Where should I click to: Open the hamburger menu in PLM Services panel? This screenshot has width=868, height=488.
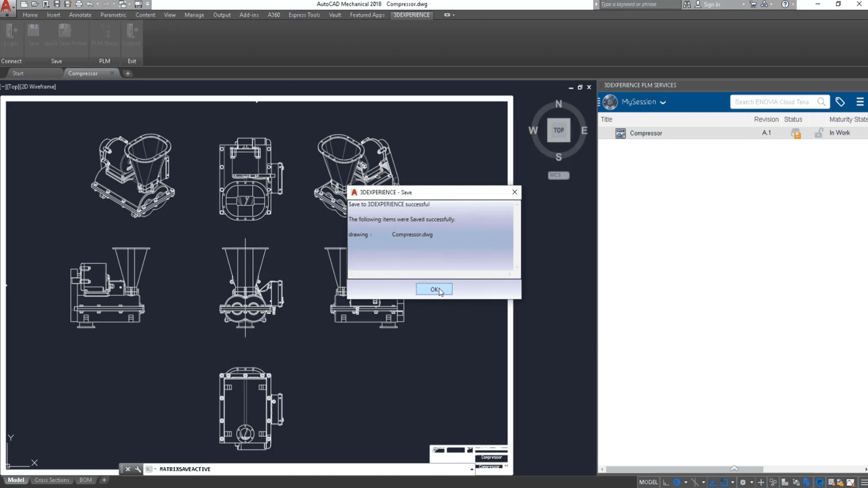click(x=860, y=102)
